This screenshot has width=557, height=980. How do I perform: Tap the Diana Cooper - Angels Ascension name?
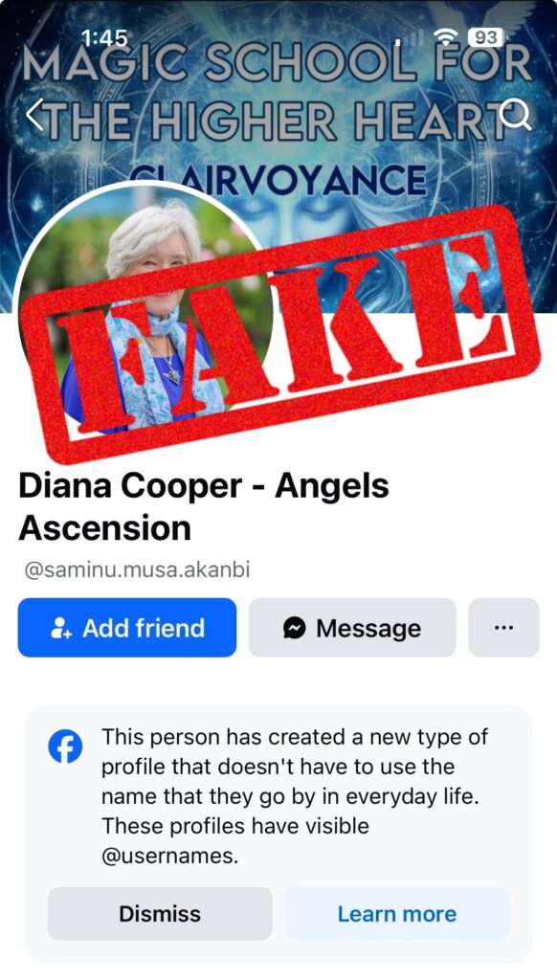point(204,507)
